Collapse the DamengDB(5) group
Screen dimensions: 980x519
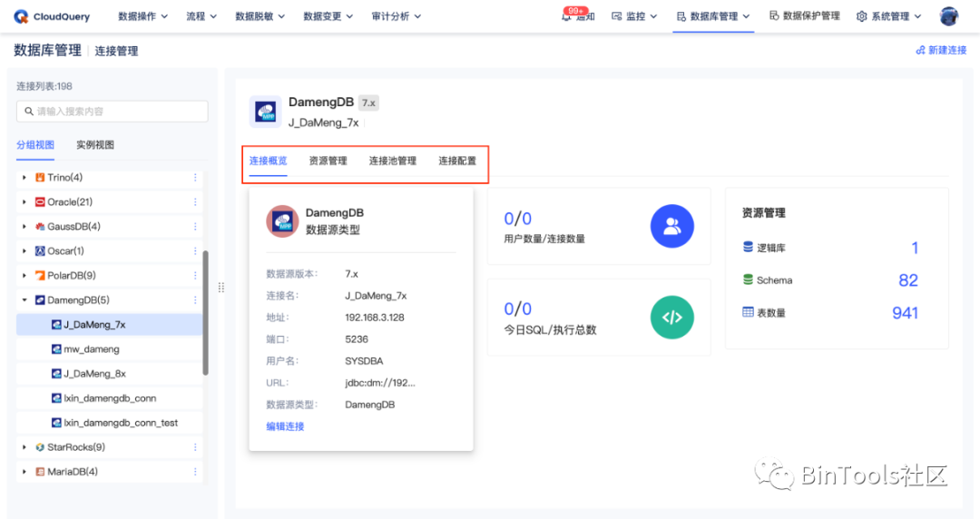[24, 300]
